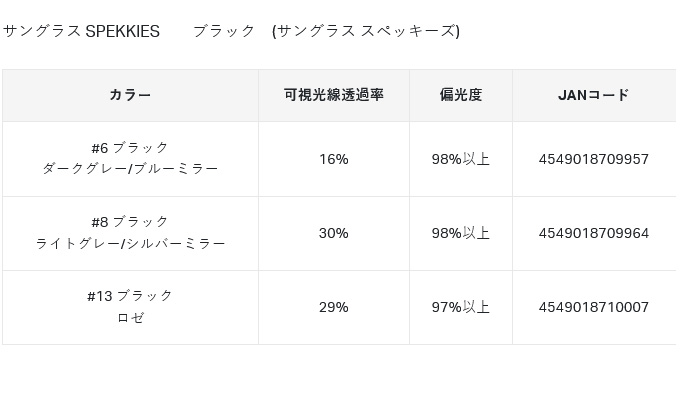The width and height of the screenshot is (680, 416).
Task: Click the サングラス SPEKKIES title text
Action: [81, 31]
